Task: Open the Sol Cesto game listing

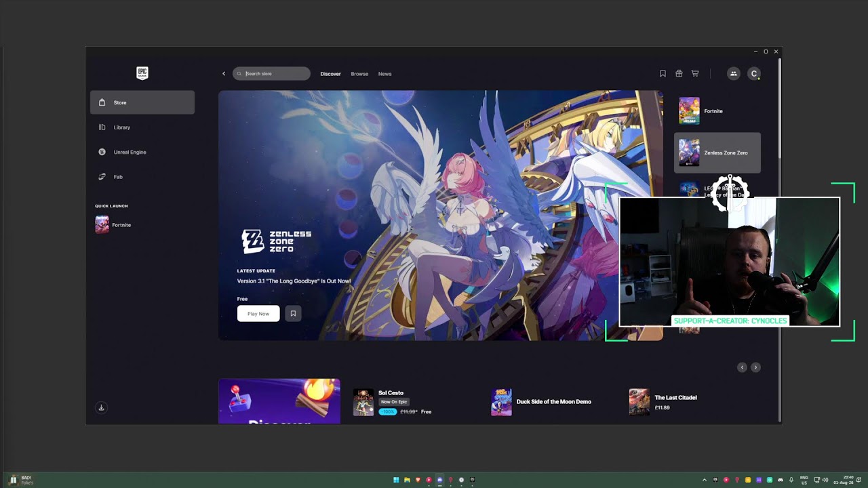Action: point(391,393)
